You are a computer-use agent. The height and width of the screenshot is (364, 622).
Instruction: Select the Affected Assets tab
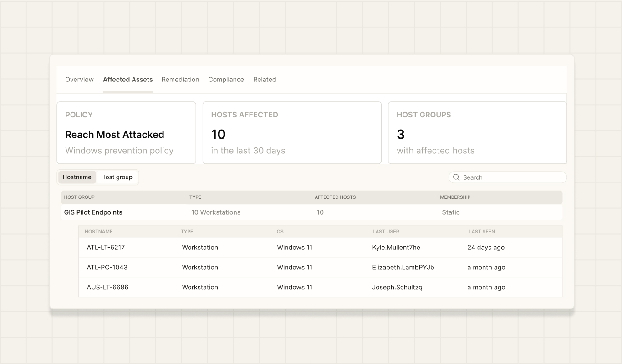128,80
